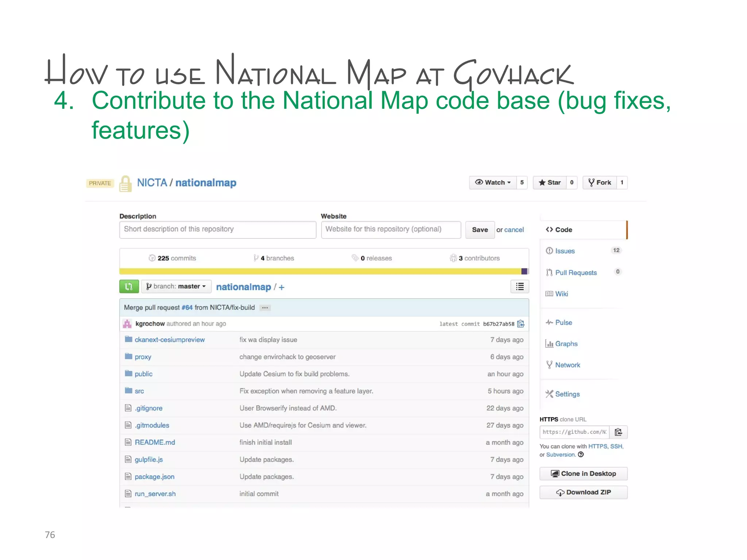Viewport: 747px width, 560px height.
Task: Expand the commit message ellipsis
Action: (265, 308)
